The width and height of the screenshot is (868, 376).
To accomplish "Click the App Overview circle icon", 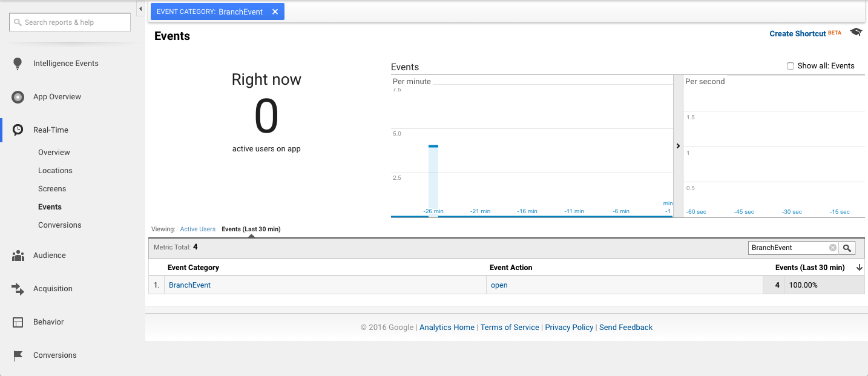I will (18, 97).
